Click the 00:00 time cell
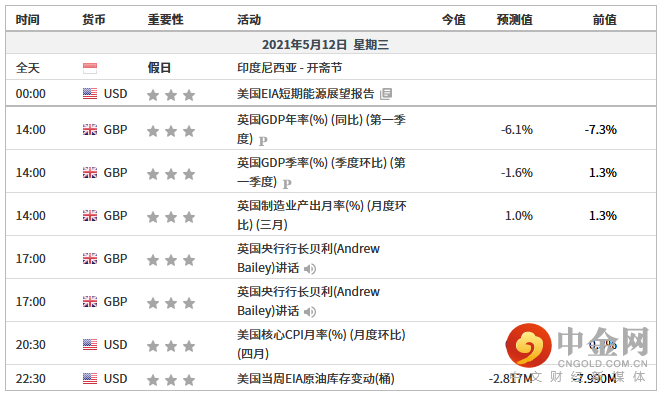This screenshot has height=395, width=663. click(x=30, y=93)
